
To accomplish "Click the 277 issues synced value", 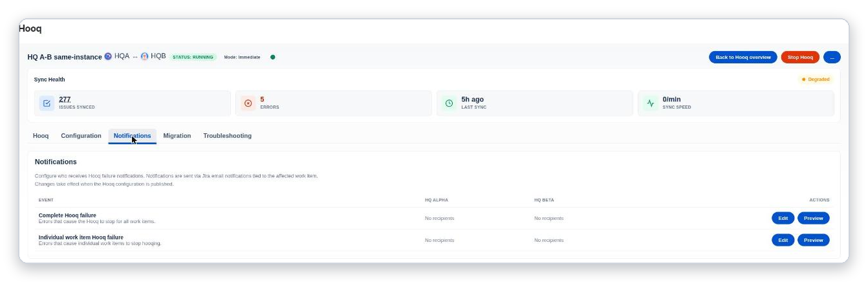I will point(65,99).
